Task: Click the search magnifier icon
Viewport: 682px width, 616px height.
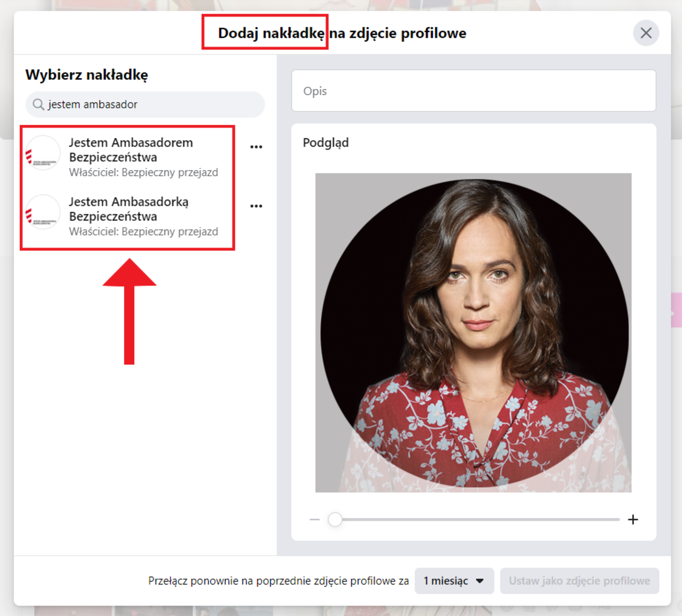Action: point(38,104)
